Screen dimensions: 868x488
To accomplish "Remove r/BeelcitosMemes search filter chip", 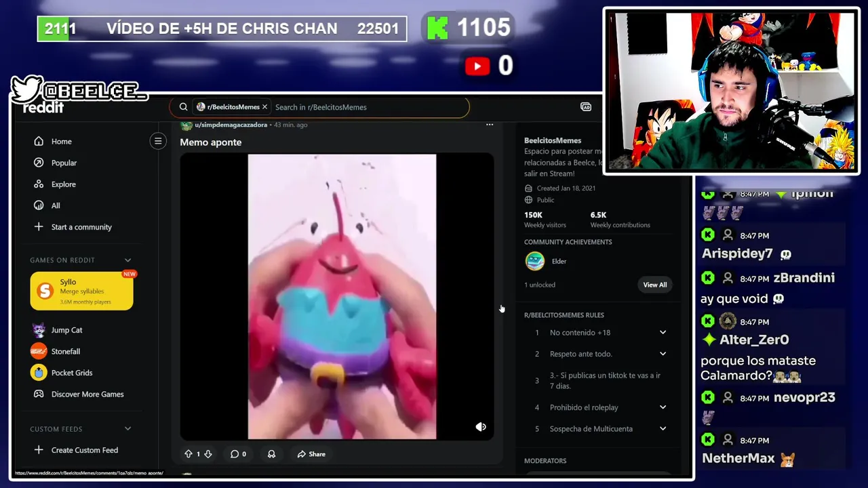I will pyautogui.click(x=264, y=107).
